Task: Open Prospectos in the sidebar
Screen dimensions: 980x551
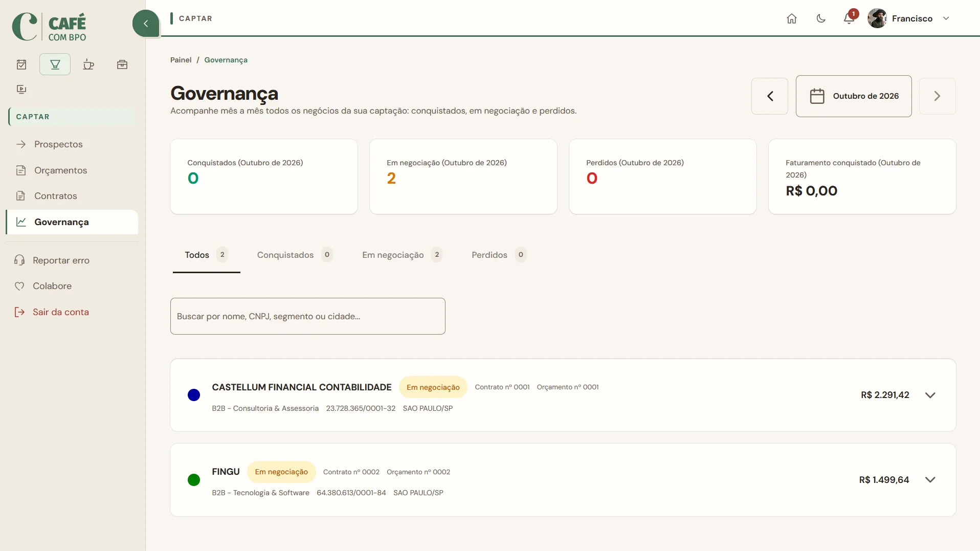Action: click(x=72, y=144)
